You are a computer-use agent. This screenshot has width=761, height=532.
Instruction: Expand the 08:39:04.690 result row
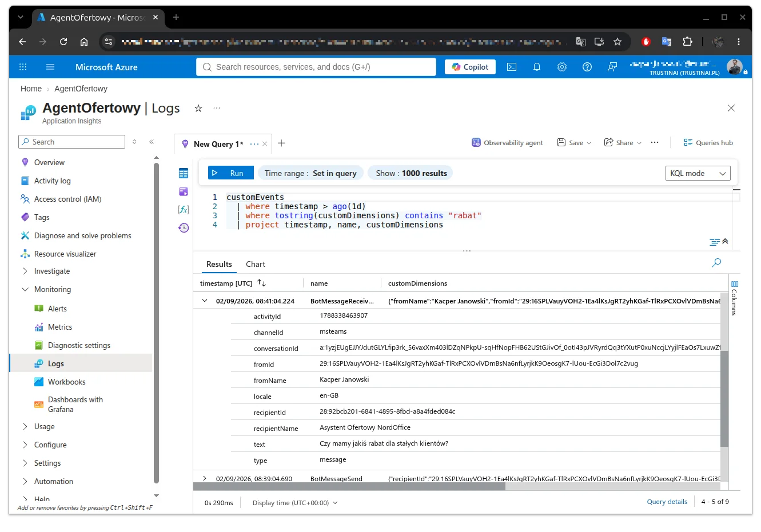(x=205, y=478)
